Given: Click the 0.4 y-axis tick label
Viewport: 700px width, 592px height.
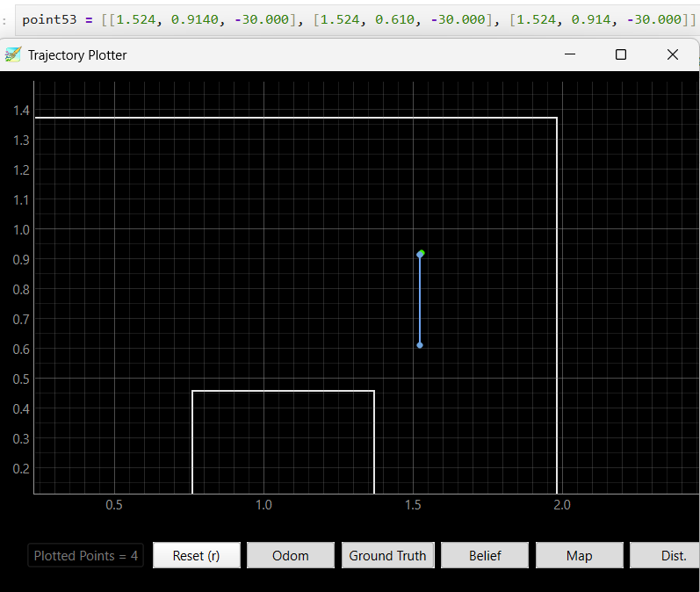Looking at the screenshot, I should coord(21,409).
